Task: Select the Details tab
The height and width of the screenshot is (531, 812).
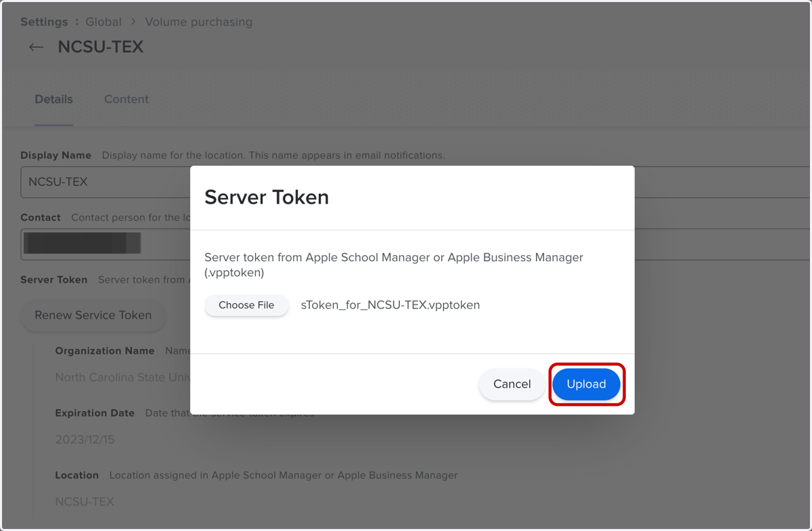Action: [53, 99]
